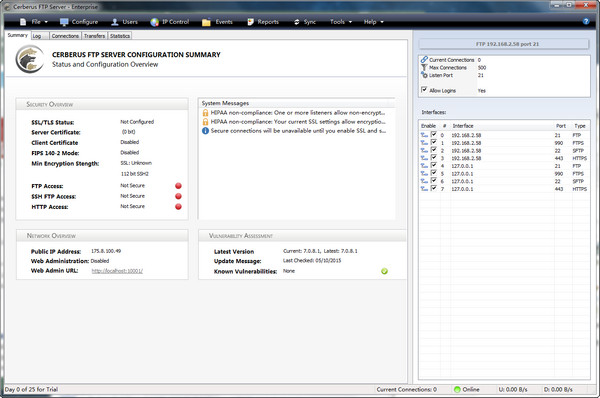Viewport: 600px width, 398px height.
Task: Sort by the Type column header
Action: 580,126
